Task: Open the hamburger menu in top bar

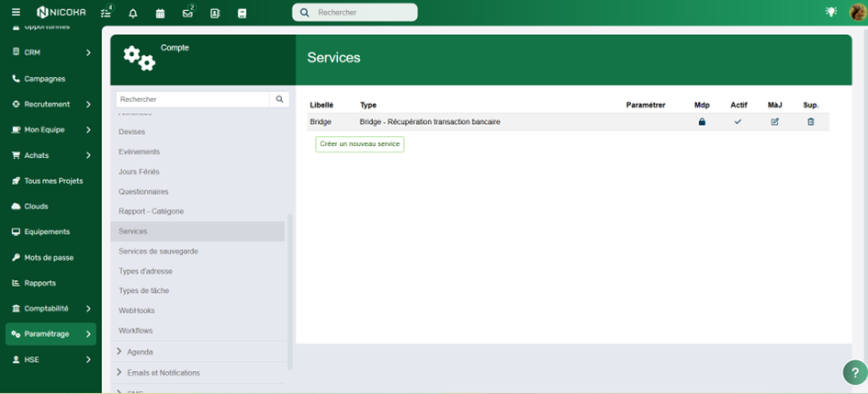Action: pos(16,12)
